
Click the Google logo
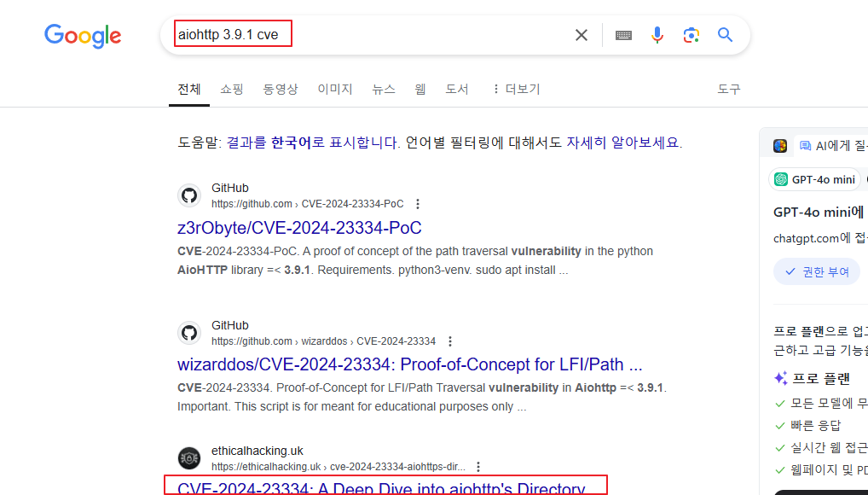[x=83, y=36]
